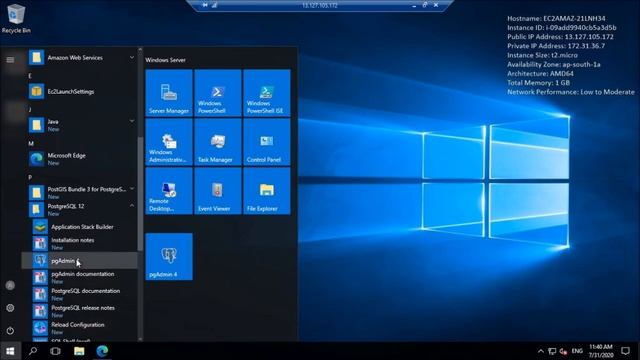Image resolution: width=640 pixels, height=360 pixels.
Task: Open the File Explorer tile
Action: (267, 191)
